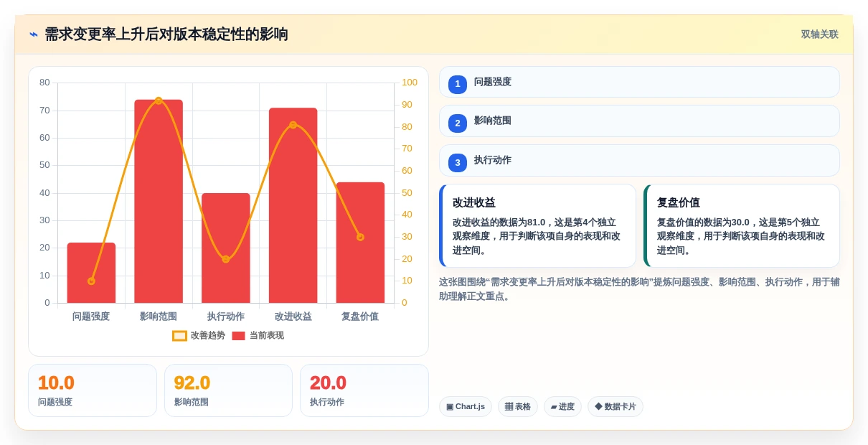Toggle the 当前表现 legend swatch
868x445 pixels.
pyautogui.click(x=238, y=336)
